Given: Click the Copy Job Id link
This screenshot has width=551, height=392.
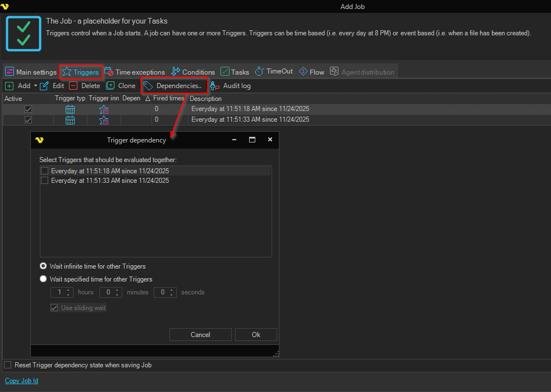Looking at the screenshot, I should click(x=21, y=381).
